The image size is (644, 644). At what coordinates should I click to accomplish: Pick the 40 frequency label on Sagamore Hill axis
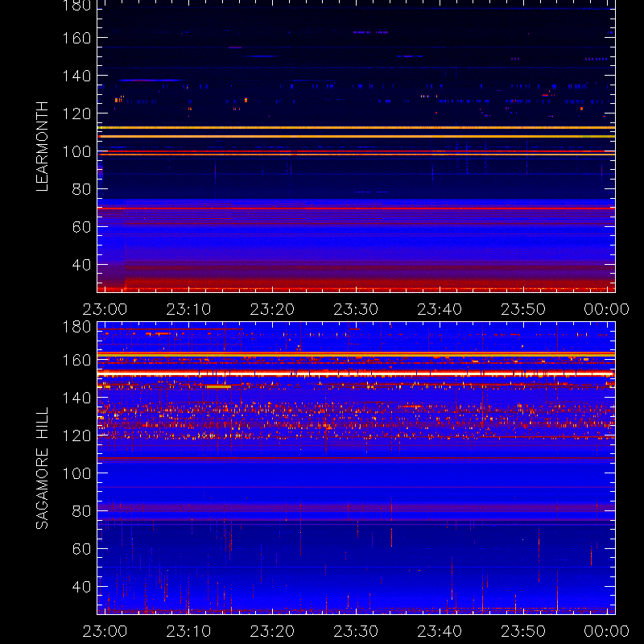pos(82,587)
